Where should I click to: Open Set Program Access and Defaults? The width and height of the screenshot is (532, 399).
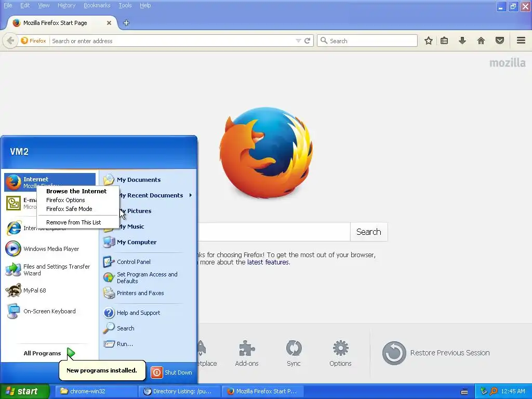pyautogui.click(x=148, y=277)
